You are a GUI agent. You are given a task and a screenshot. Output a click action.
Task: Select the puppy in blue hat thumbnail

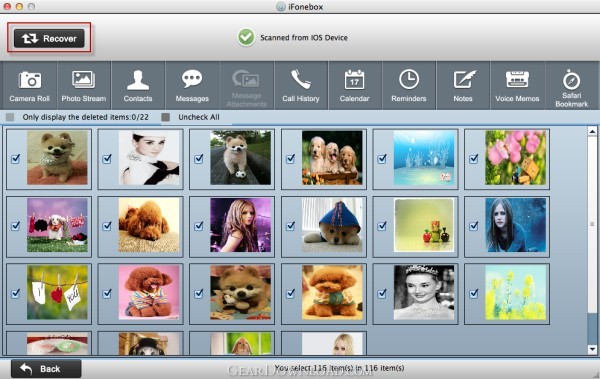pyautogui.click(x=332, y=225)
